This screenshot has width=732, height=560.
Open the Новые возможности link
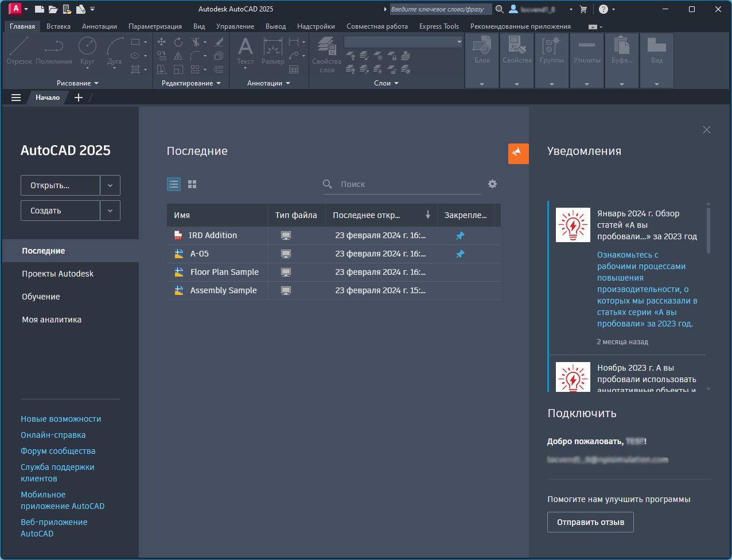pos(61,419)
